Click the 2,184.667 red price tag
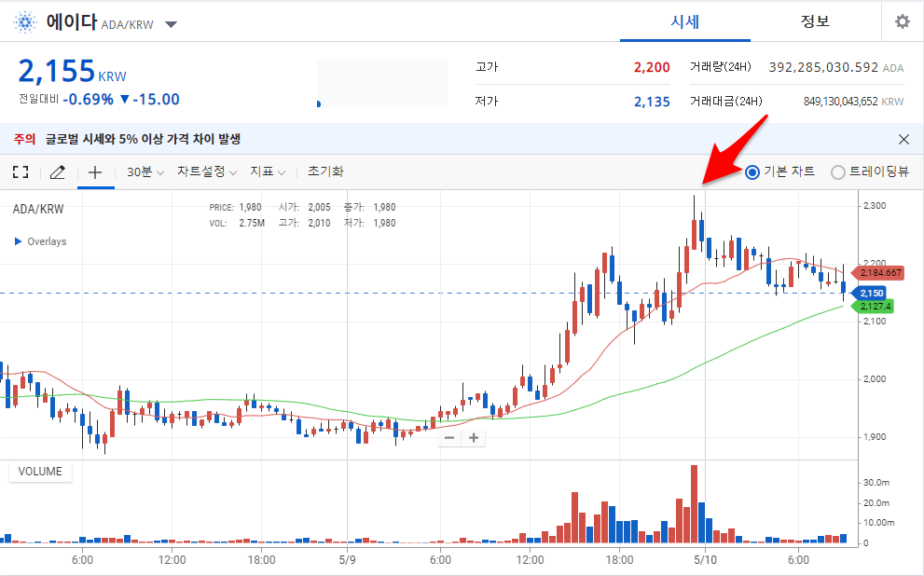Image resolution: width=924 pixels, height=576 pixels. click(878, 273)
